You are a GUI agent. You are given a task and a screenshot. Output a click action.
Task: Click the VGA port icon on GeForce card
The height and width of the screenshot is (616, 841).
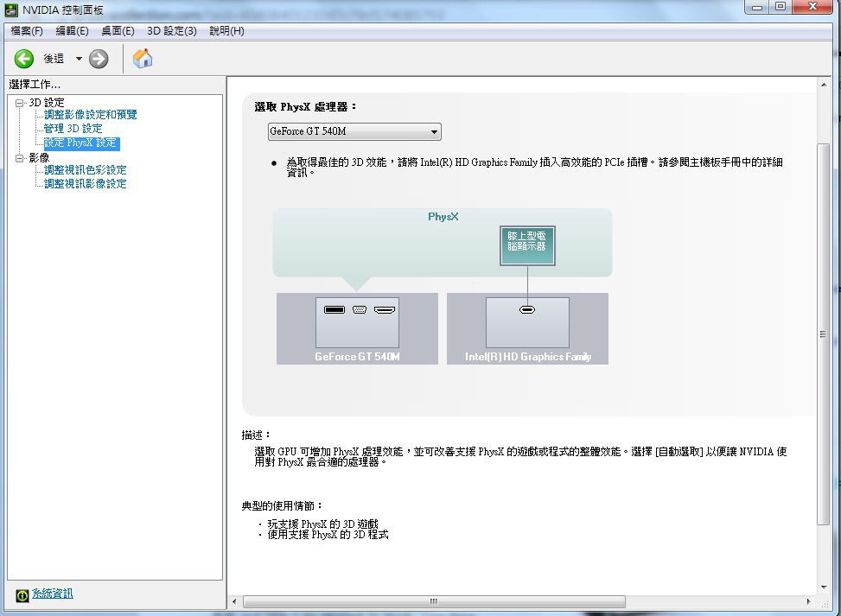tap(360, 309)
